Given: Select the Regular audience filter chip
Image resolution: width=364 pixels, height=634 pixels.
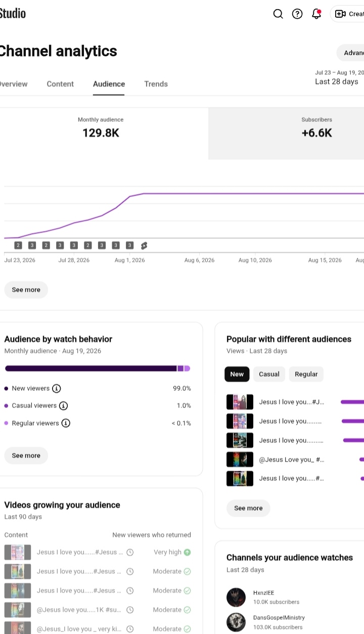Looking at the screenshot, I should click(x=306, y=374).
